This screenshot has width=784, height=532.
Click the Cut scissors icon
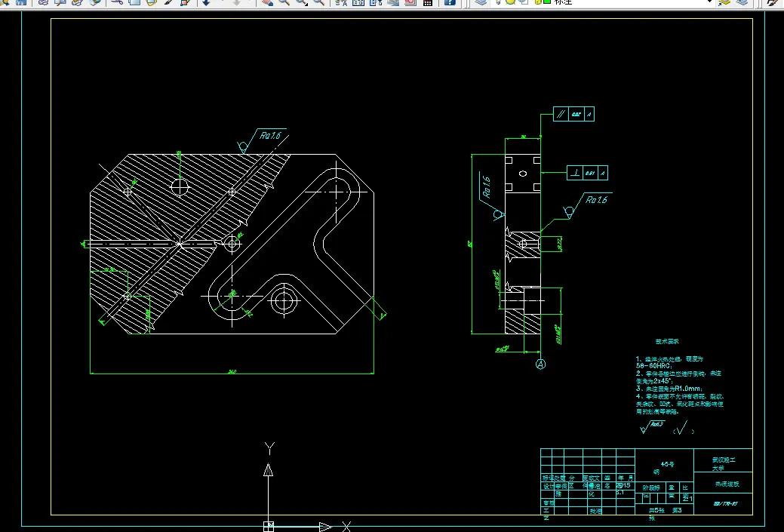coord(117,2)
